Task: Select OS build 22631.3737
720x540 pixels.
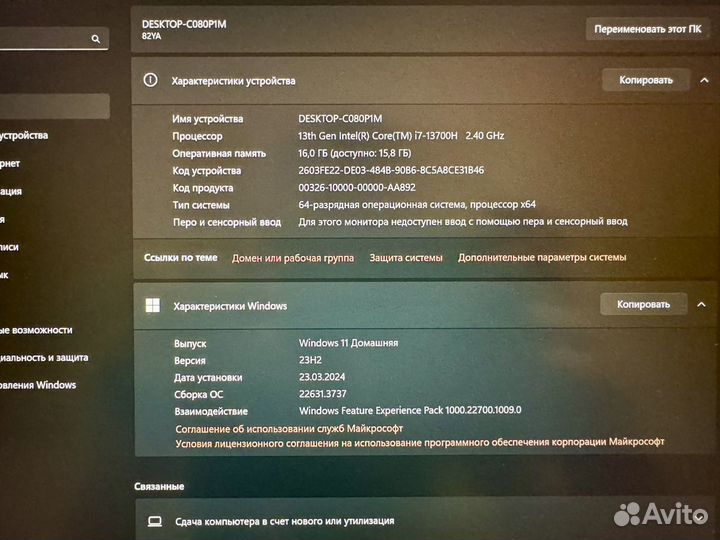Action: click(x=323, y=394)
